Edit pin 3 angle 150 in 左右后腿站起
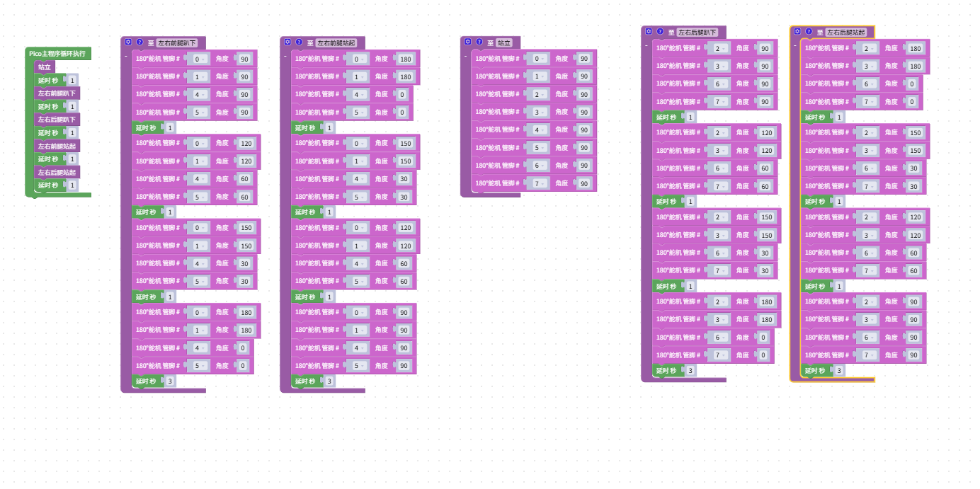Image resolution: width=980 pixels, height=489 pixels. tap(915, 150)
